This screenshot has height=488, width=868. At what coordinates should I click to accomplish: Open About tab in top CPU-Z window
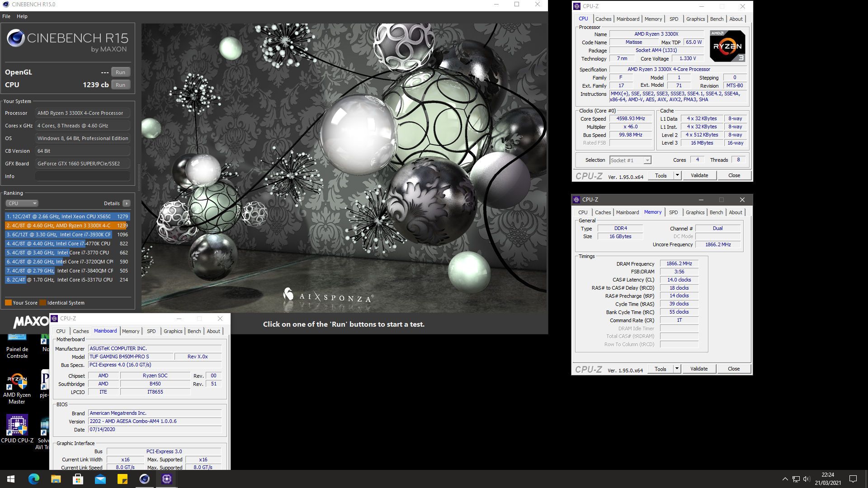[x=736, y=19]
